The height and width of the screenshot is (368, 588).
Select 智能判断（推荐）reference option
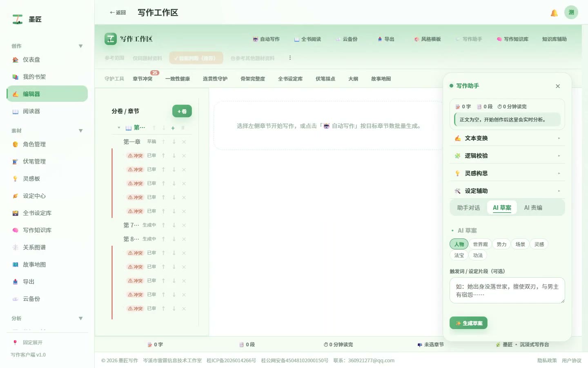coord(196,58)
